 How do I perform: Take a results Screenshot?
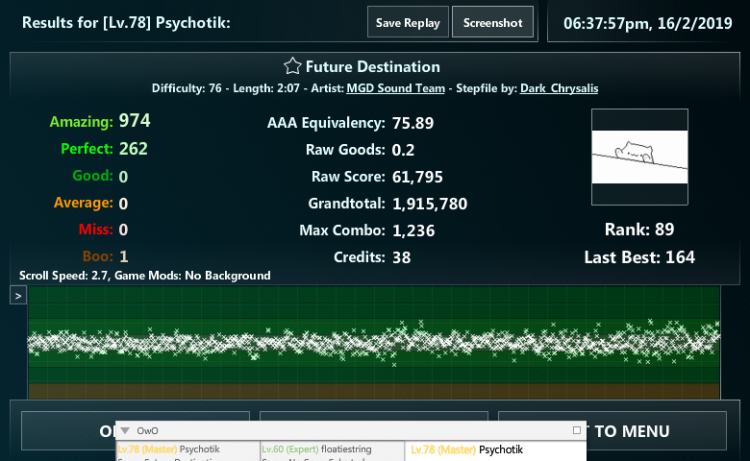[493, 22]
